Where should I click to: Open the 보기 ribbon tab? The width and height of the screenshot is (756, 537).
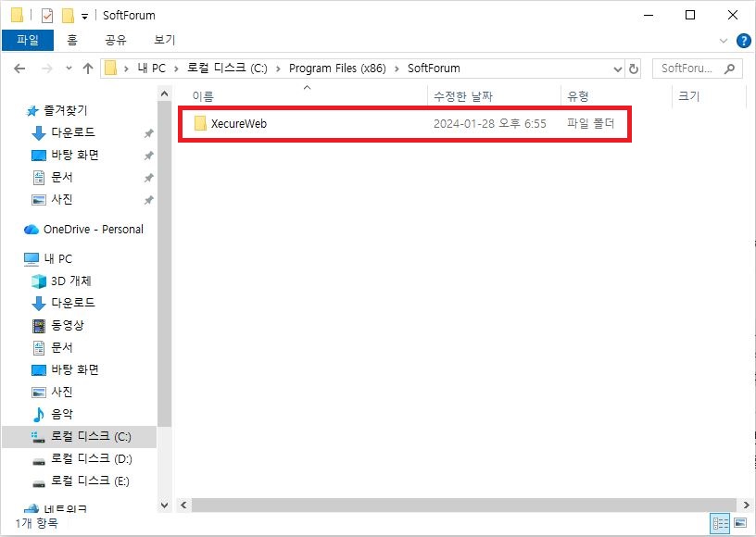coord(164,40)
